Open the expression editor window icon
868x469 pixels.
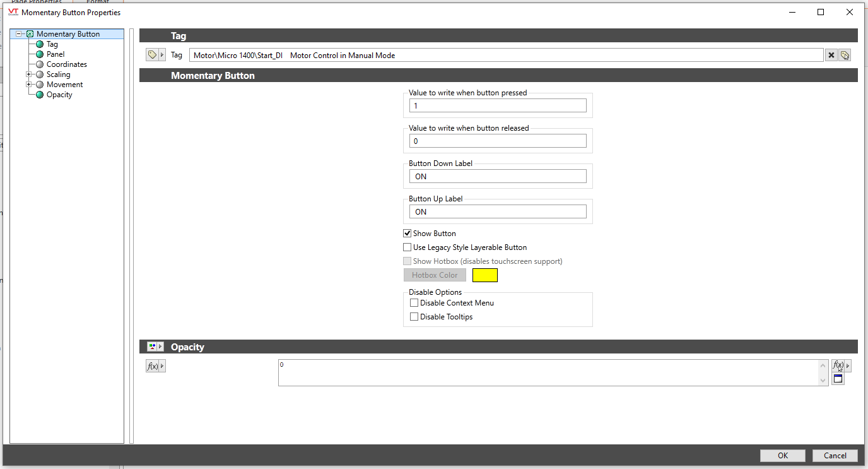[x=838, y=379]
